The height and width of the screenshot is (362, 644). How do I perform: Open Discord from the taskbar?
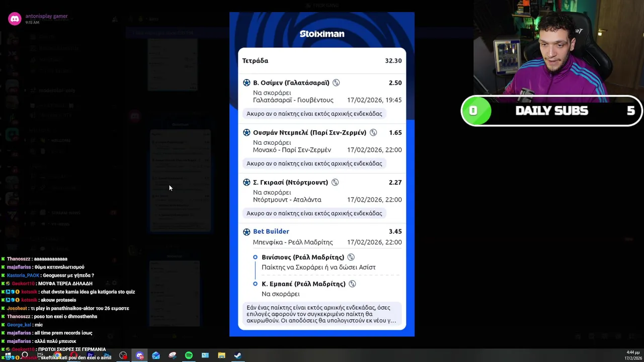[x=140, y=355]
